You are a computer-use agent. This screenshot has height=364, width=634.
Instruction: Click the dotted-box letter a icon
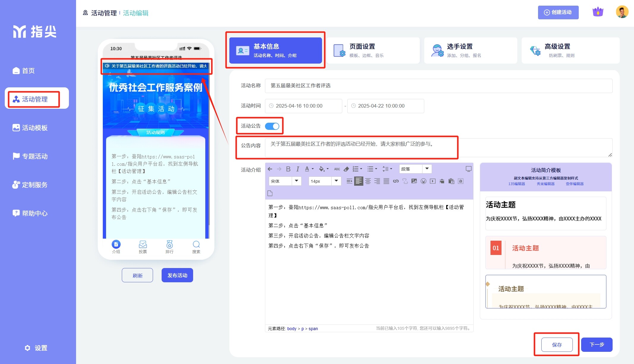click(x=460, y=181)
